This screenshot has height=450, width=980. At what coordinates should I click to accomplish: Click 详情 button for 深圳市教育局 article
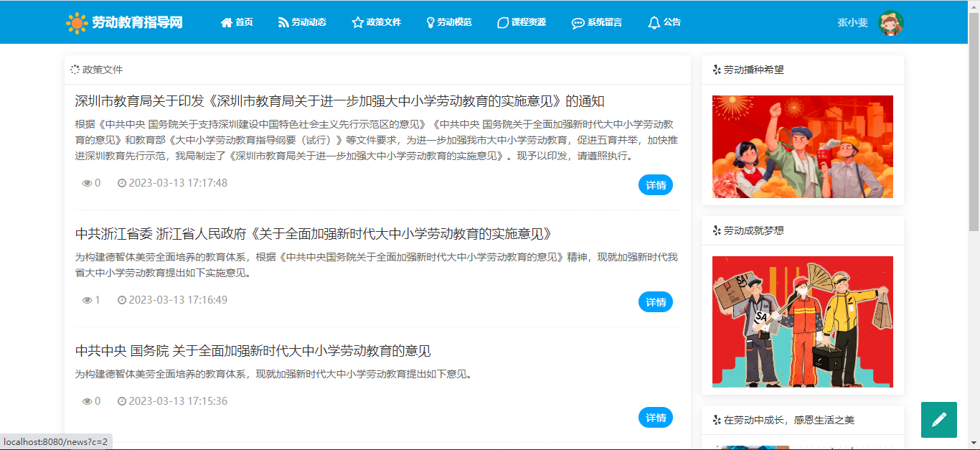(x=656, y=185)
